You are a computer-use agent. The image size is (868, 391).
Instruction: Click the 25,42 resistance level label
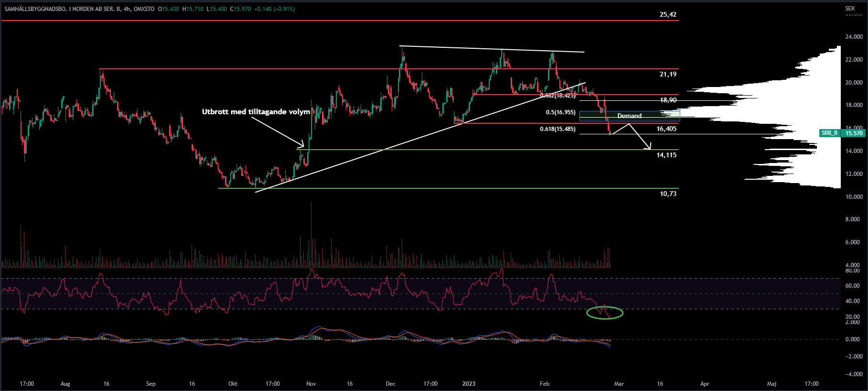click(x=668, y=14)
